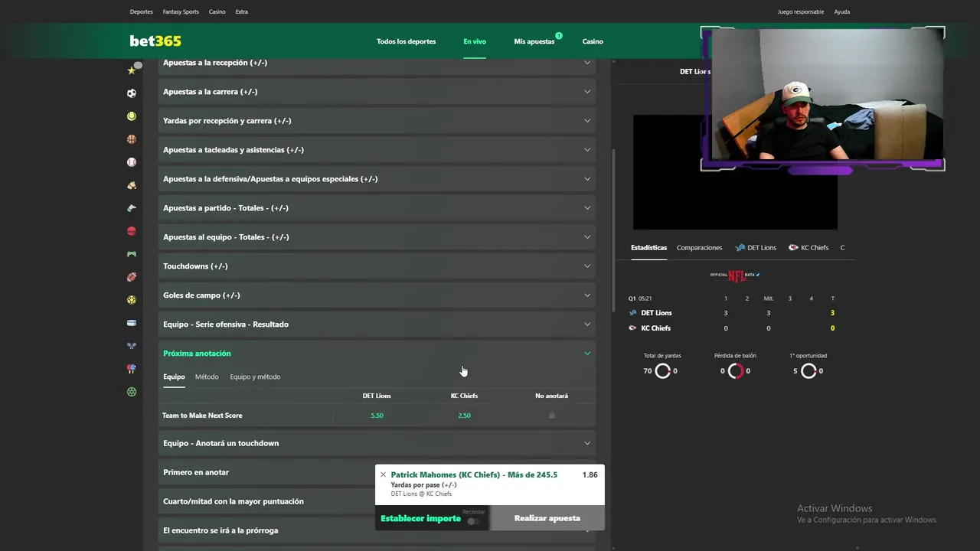Bet on DET Lions at 5.50
Screen dimensions: 980x551
(377, 416)
